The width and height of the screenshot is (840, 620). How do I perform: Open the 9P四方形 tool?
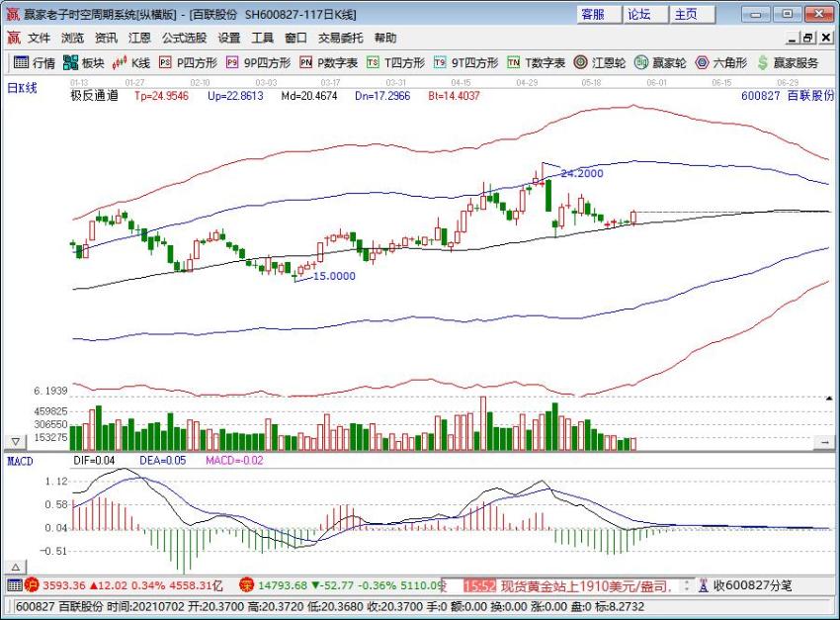point(258,63)
